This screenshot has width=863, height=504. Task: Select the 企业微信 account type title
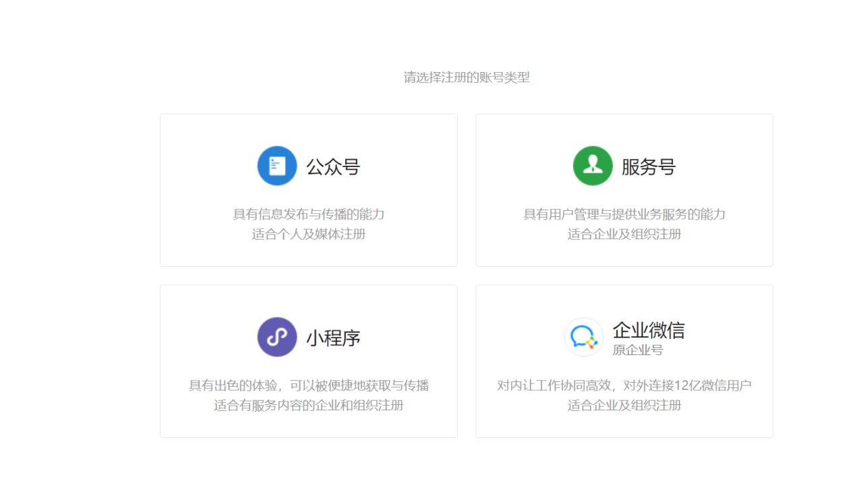click(x=649, y=330)
